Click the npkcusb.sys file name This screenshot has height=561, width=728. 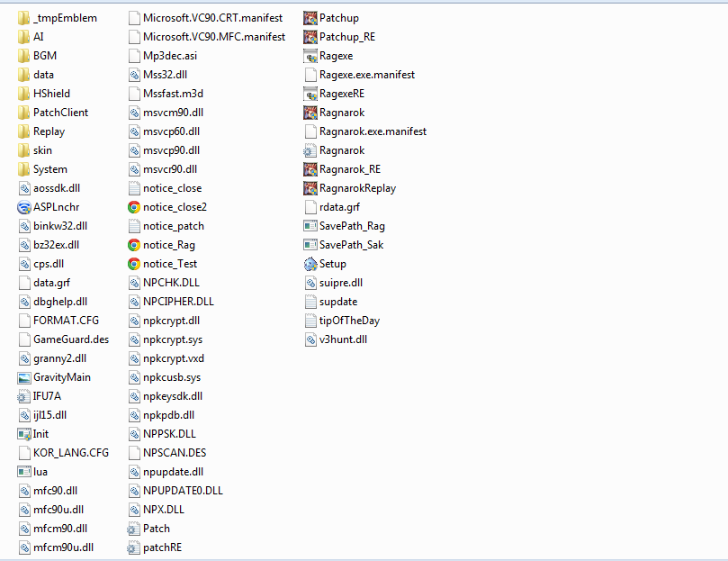point(172,377)
